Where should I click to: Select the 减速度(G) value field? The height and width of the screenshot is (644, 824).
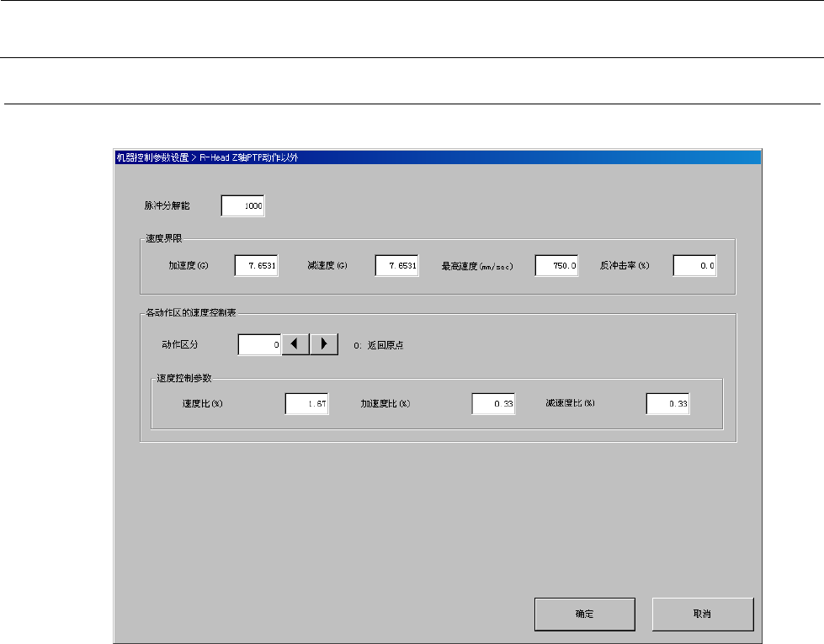[397, 266]
